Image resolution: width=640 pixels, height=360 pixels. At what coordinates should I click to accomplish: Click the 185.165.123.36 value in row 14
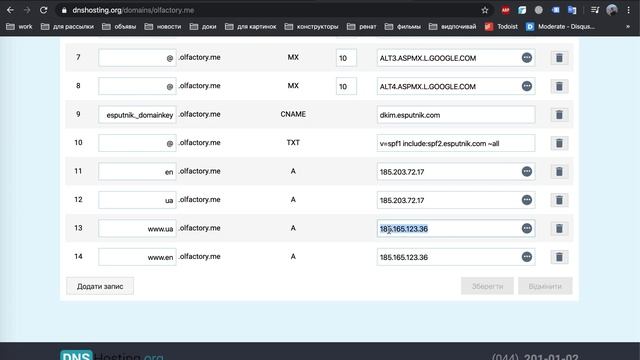pos(404,257)
